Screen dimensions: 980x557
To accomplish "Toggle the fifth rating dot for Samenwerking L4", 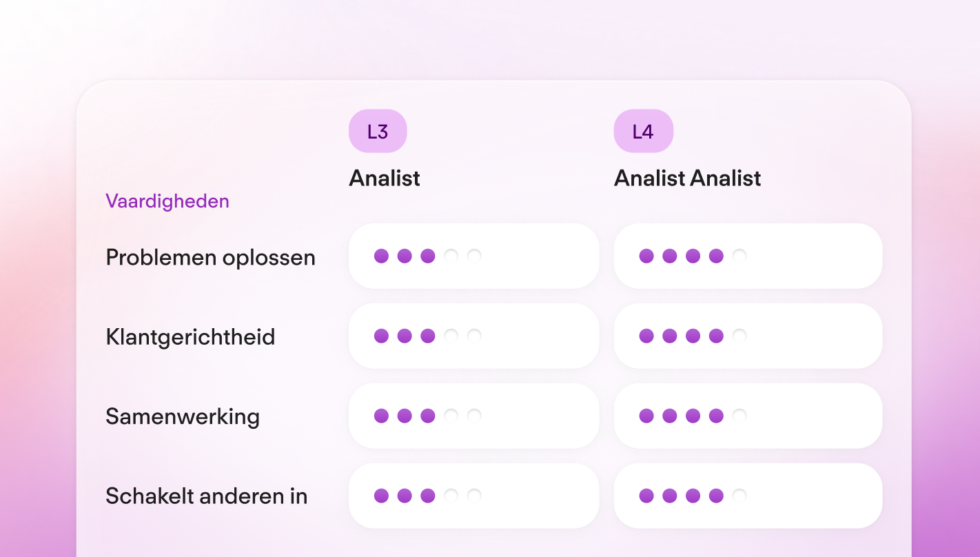I will pos(739,416).
